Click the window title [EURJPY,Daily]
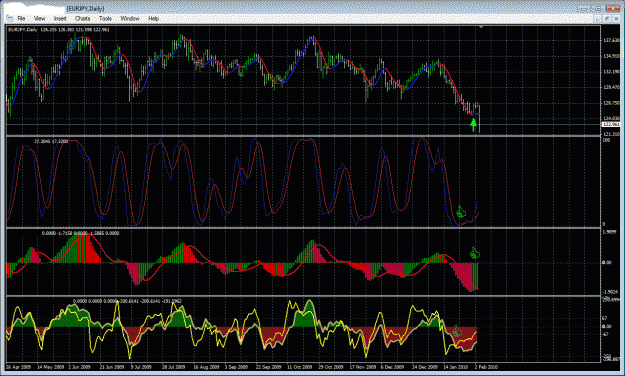Viewport: 625px width, 376px height. (x=86, y=8)
